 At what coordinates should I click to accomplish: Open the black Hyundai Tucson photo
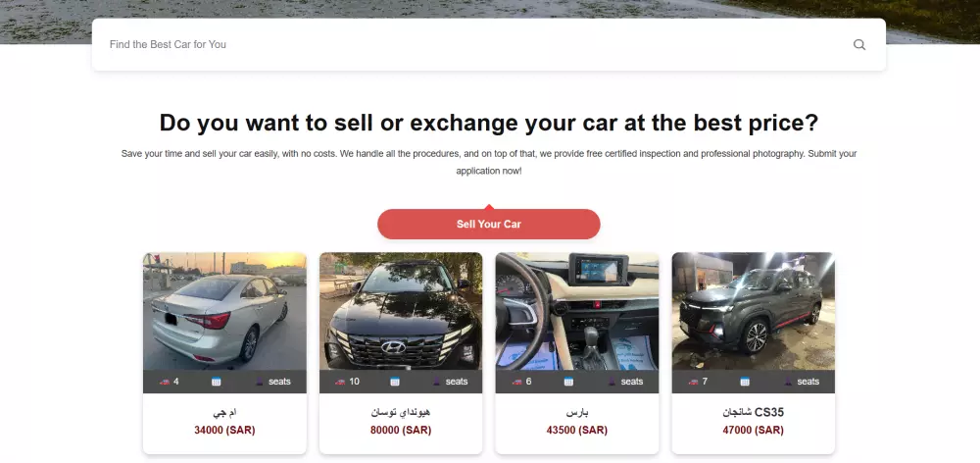point(401,311)
